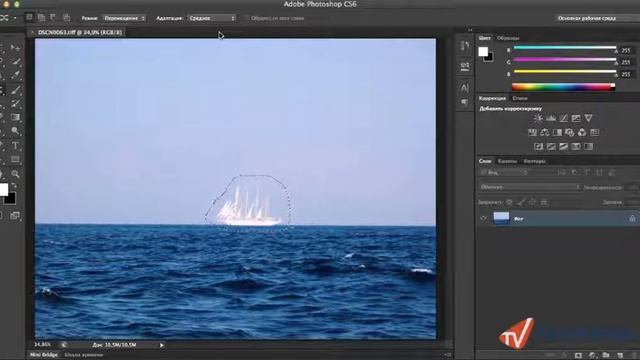
Task: Switch to the Образцы swatches tab
Action: point(508,38)
